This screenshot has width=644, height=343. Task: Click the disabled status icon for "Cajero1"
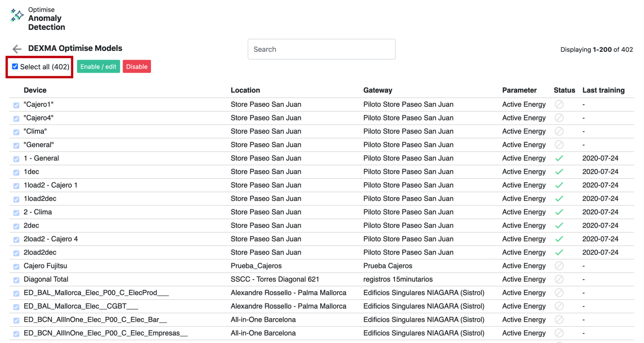(x=559, y=104)
